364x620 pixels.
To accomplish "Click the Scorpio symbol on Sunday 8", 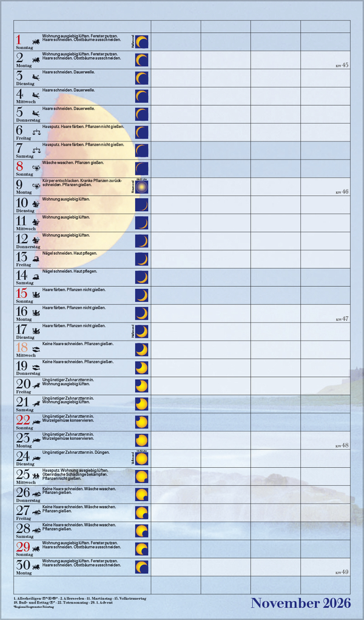I will click(x=36, y=168).
